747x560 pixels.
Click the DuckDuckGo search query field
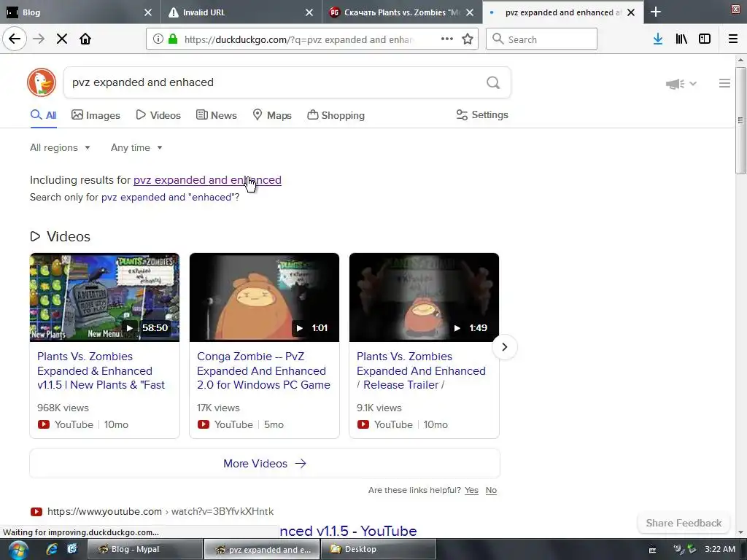click(274, 83)
